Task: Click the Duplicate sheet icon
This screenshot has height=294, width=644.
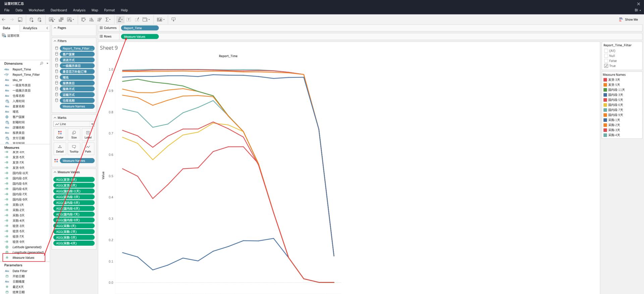Action: 61,19
